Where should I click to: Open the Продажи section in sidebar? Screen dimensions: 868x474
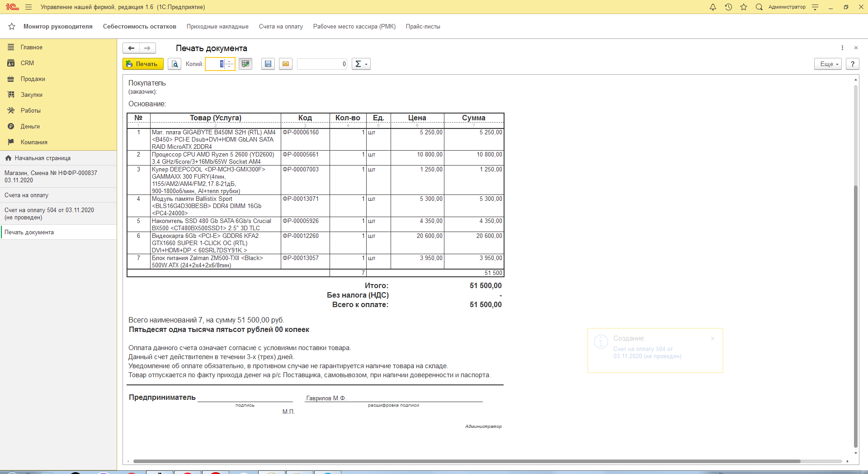(x=33, y=79)
